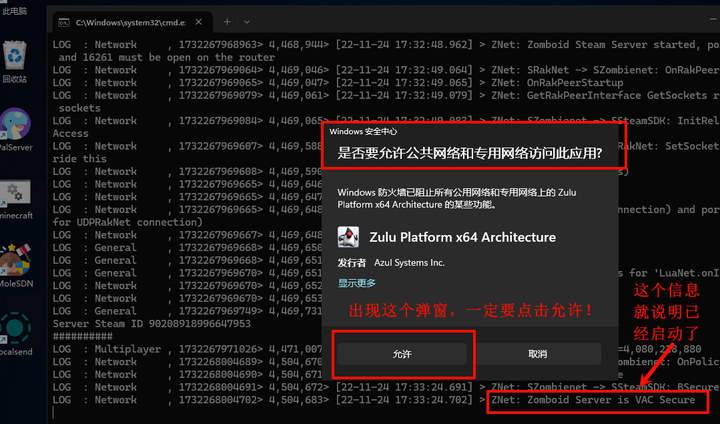The width and height of the screenshot is (720, 424).
Task: Open the PalServer desktop shortcut
Action: [15, 130]
